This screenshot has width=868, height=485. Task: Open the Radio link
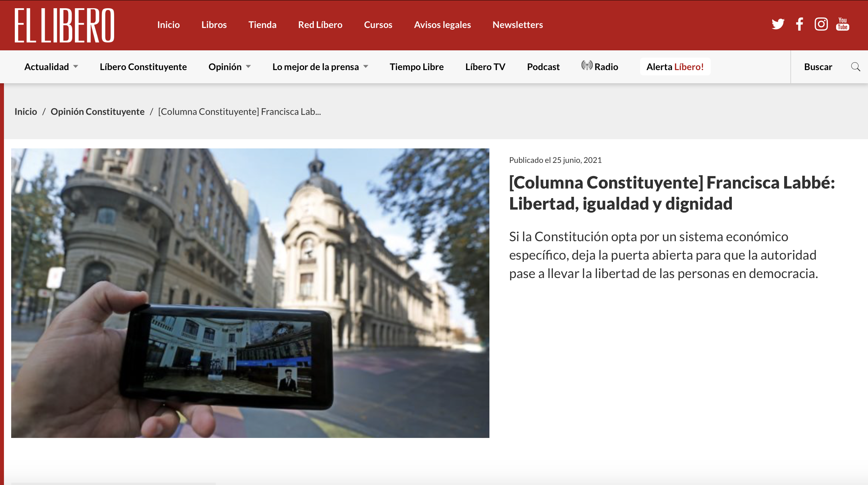click(606, 67)
